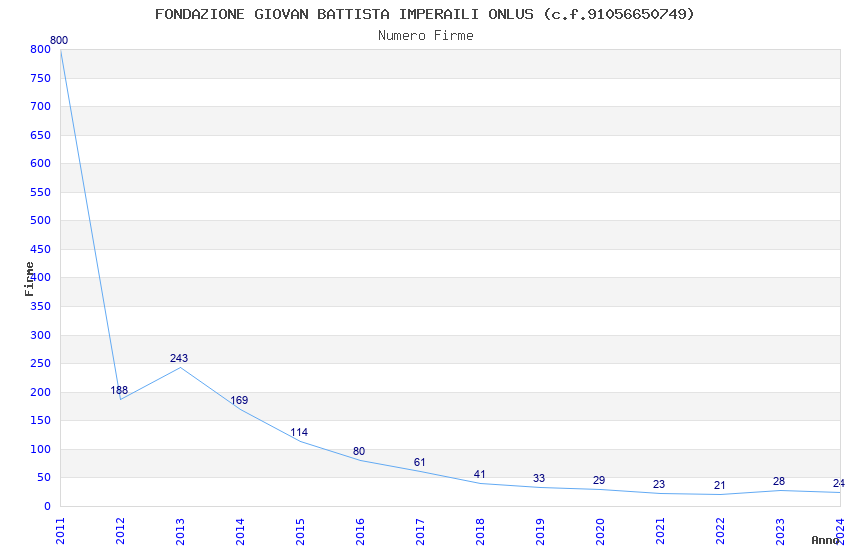Click the y-axis tick label 200
The width and height of the screenshot is (850, 550).
[x=41, y=392]
